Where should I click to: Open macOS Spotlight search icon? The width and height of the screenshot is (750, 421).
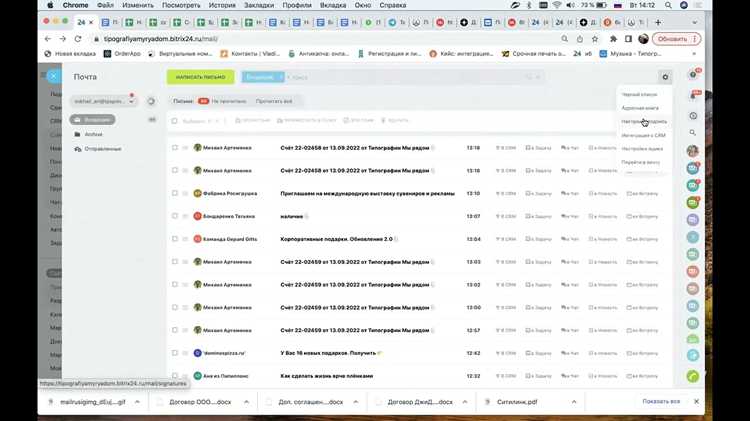(x=668, y=5)
